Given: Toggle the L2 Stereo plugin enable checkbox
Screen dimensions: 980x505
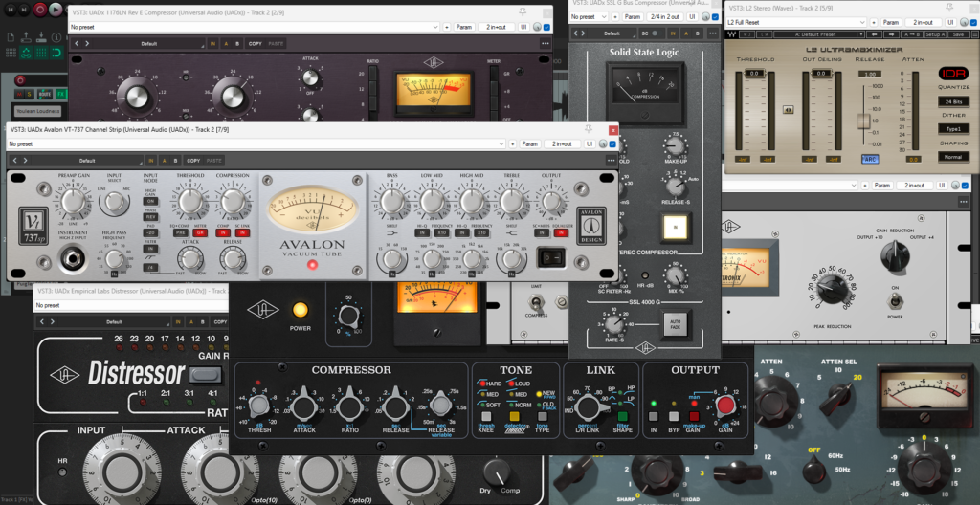Looking at the screenshot, I should tap(973, 22).
